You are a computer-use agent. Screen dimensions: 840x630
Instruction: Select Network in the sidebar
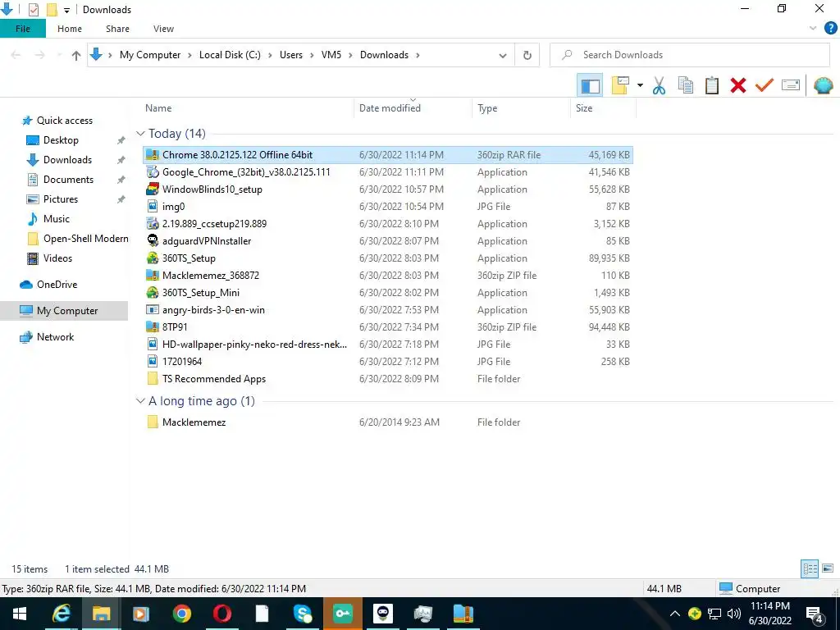click(x=55, y=337)
